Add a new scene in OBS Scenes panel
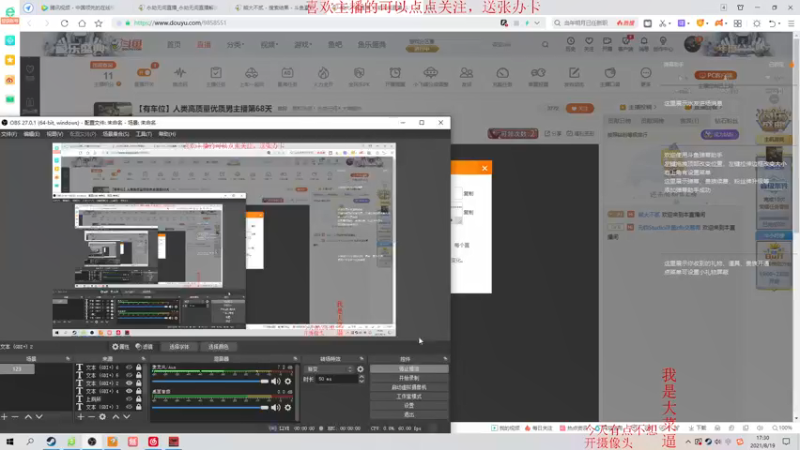800x450 pixels. pyautogui.click(x=4, y=417)
